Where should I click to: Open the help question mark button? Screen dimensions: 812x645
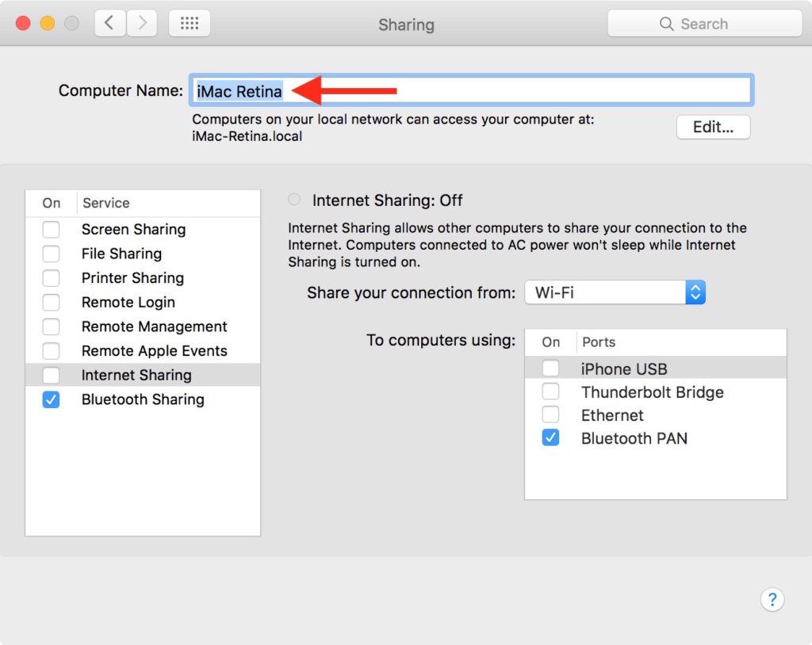(x=772, y=599)
